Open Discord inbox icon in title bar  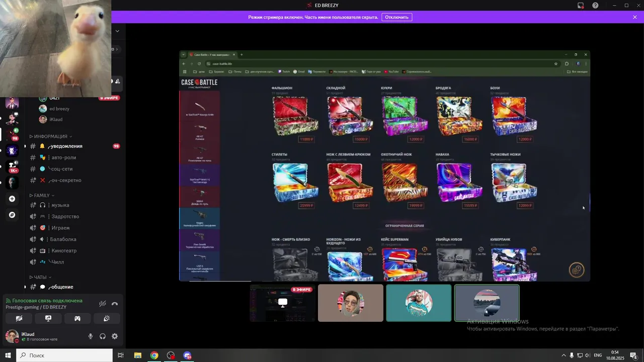click(581, 6)
